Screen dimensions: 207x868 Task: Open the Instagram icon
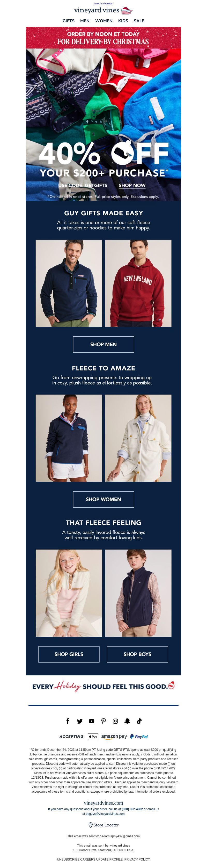click(115, 721)
